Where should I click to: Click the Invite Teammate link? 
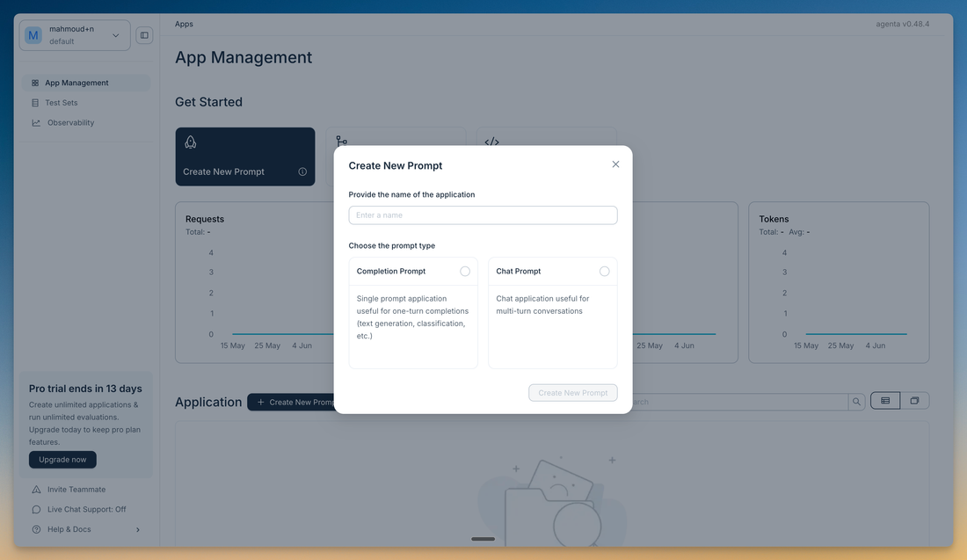[70, 489]
